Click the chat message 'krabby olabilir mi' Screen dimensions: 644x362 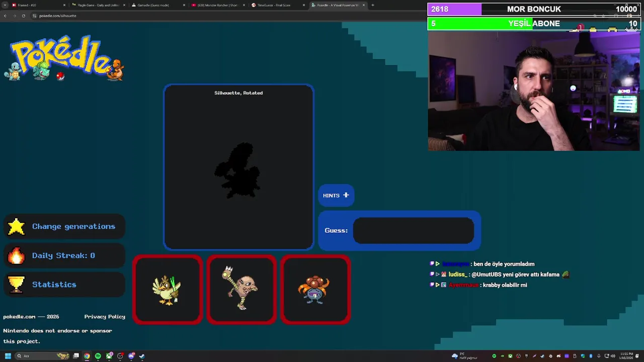pyautogui.click(x=505, y=285)
